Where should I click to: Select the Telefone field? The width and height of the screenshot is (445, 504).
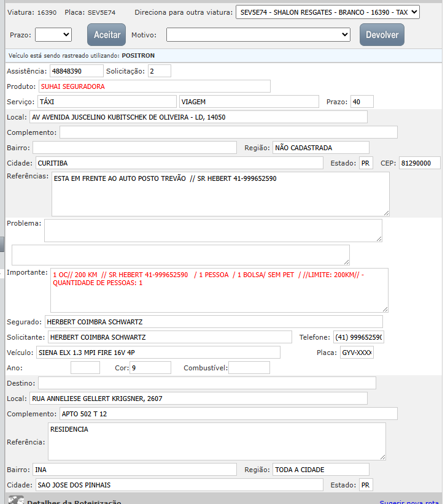[358, 337]
